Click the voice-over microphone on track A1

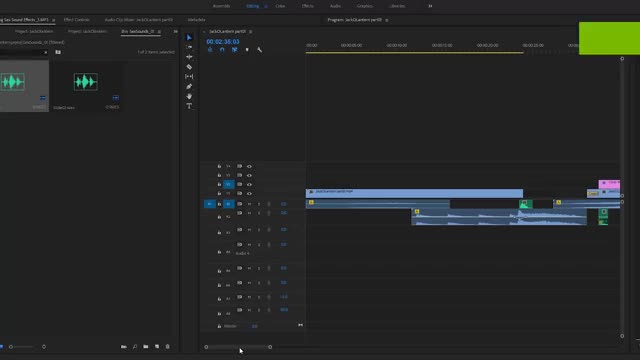coord(269,204)
